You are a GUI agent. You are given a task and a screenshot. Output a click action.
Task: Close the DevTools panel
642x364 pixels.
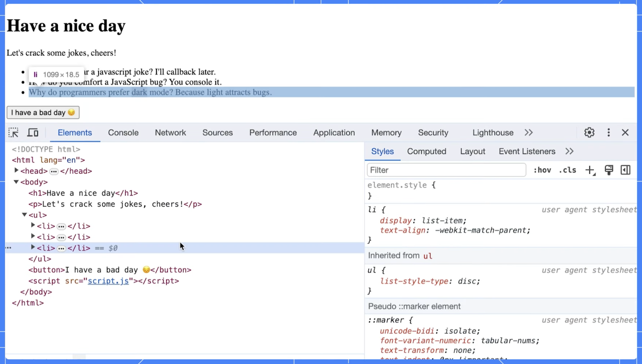[x=625, y=133]
